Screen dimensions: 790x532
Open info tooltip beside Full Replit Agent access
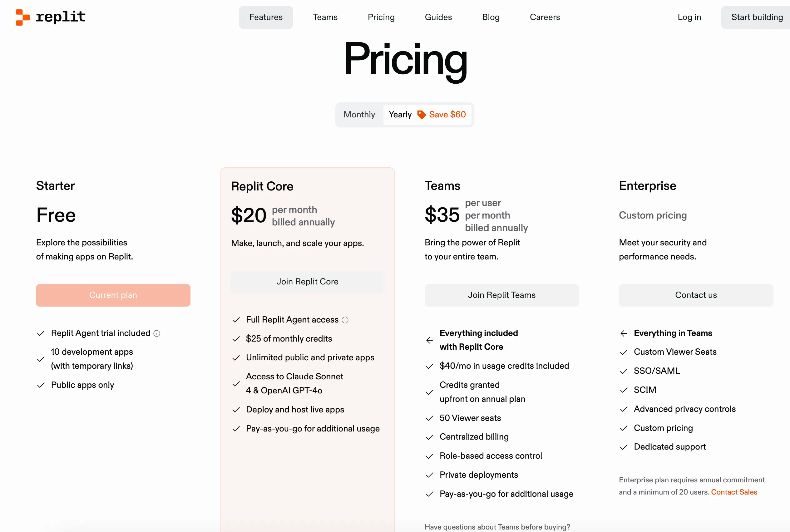tap(345, 320)
